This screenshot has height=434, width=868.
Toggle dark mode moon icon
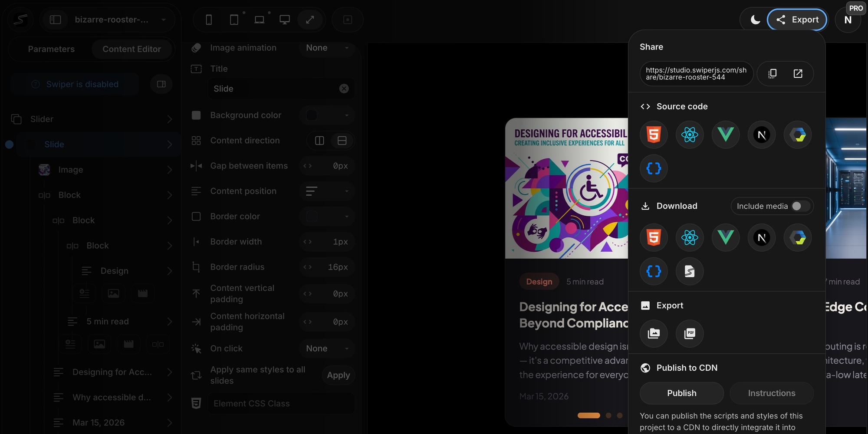pyautogui.click(x=755, y=20)
